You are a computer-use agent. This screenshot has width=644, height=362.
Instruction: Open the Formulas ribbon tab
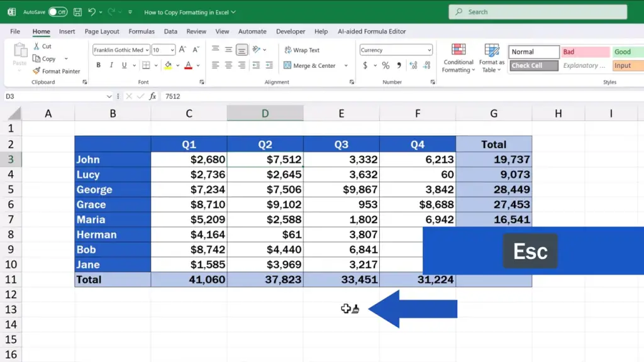click(142, 31)
